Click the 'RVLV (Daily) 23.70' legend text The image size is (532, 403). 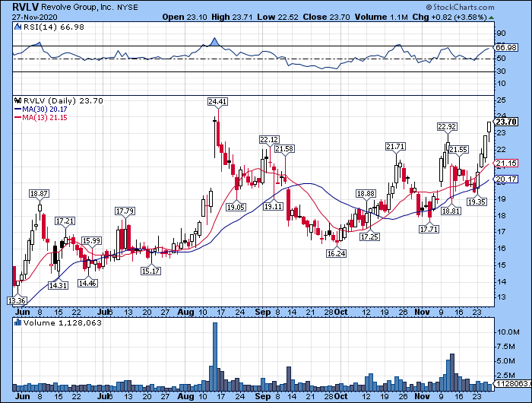click(63, 101)
